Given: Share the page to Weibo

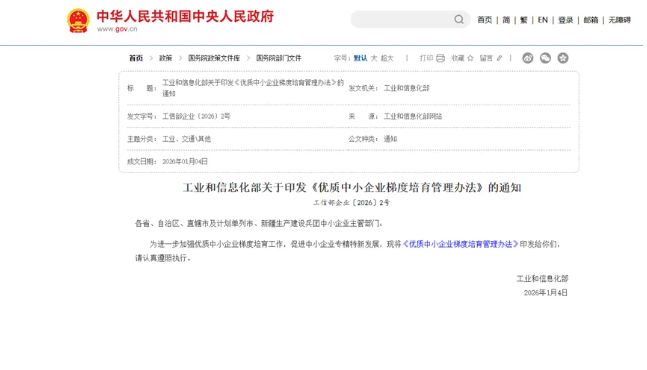Looking at the screenshot, I should pos(528,58).
